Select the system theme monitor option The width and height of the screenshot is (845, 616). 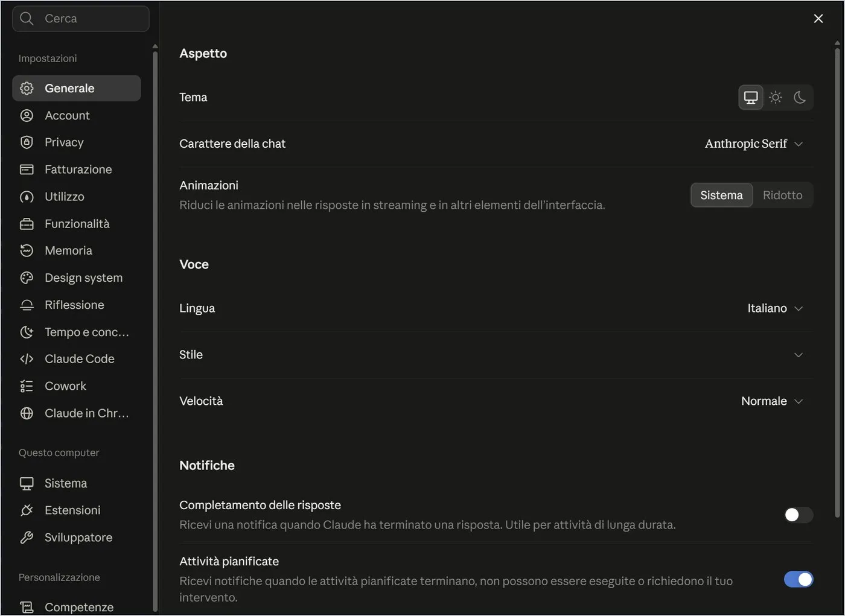(x=751, y=97)
